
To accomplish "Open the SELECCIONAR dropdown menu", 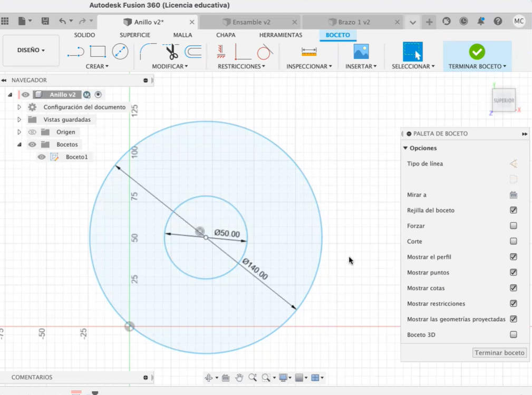I will pyautogui.click(x=413, y=66).
